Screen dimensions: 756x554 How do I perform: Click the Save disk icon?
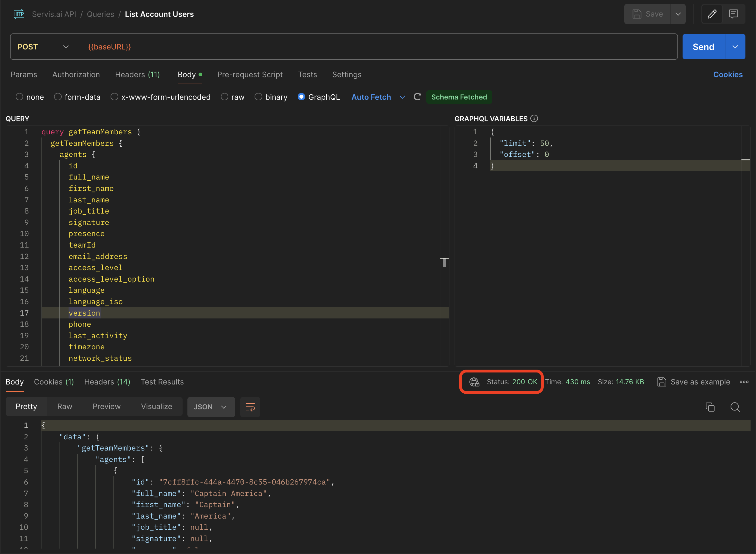click(x=637, y=14)
